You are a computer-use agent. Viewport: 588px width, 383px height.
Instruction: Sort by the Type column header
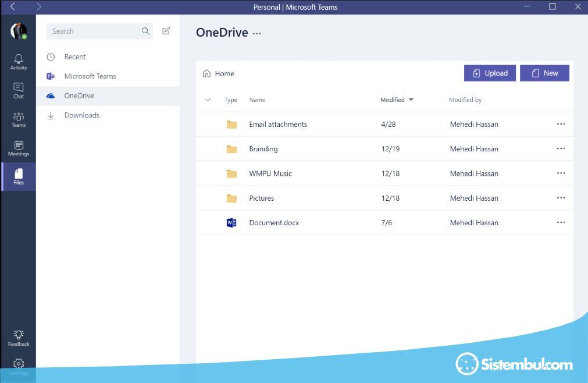231,100
